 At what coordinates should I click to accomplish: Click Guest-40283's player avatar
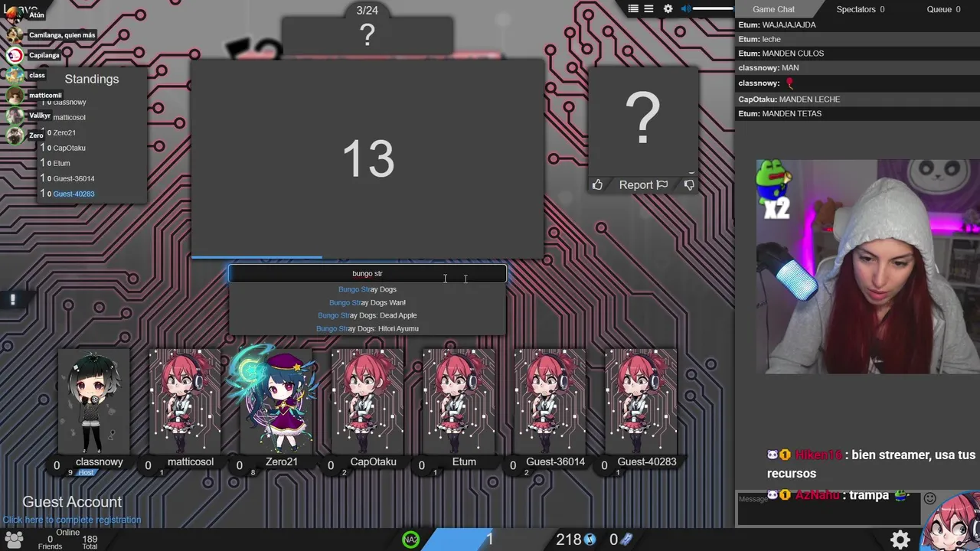641,402
